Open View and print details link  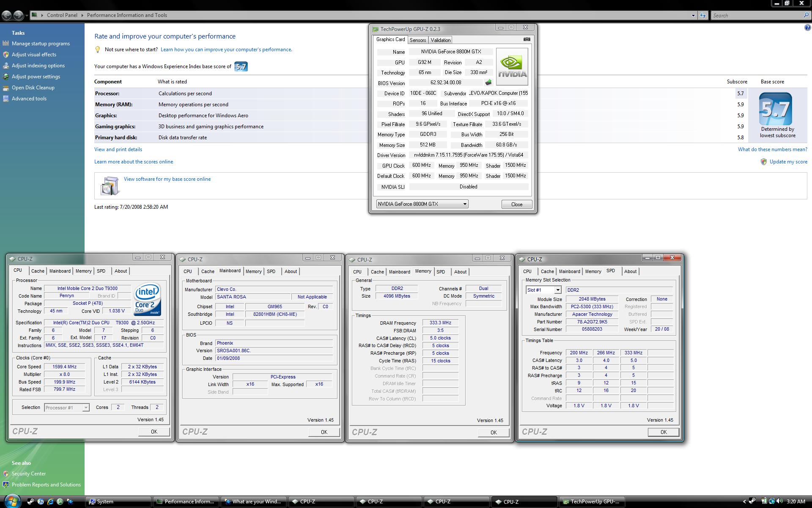(x=118, y=149)
